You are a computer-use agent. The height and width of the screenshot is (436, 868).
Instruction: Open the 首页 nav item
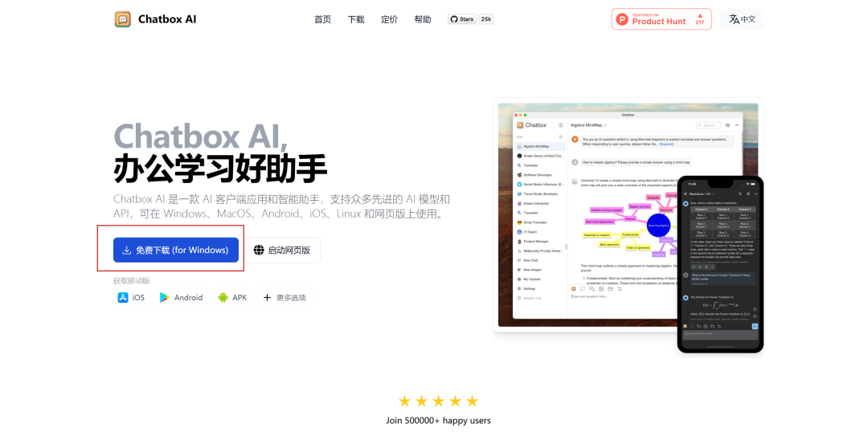(x=323, y=19)
